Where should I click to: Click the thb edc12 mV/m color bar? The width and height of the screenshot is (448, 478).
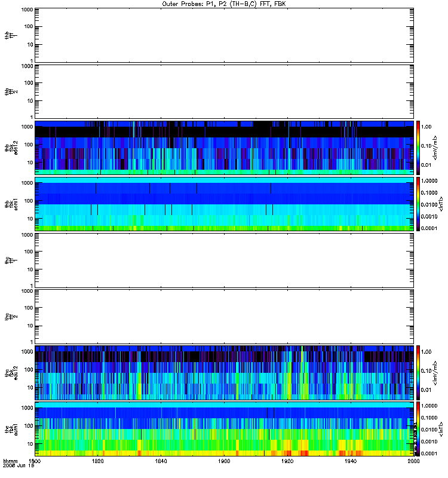coord(418,148)
